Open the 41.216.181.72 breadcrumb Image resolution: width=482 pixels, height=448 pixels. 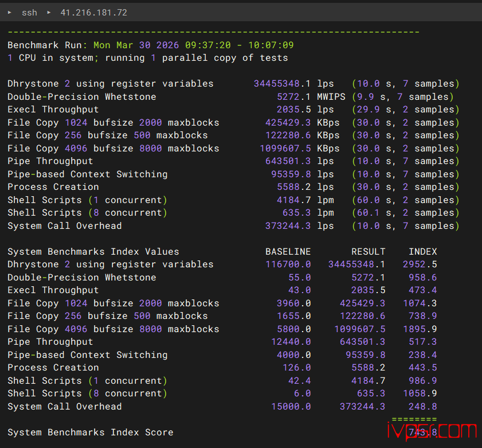(x=93, y=12)
